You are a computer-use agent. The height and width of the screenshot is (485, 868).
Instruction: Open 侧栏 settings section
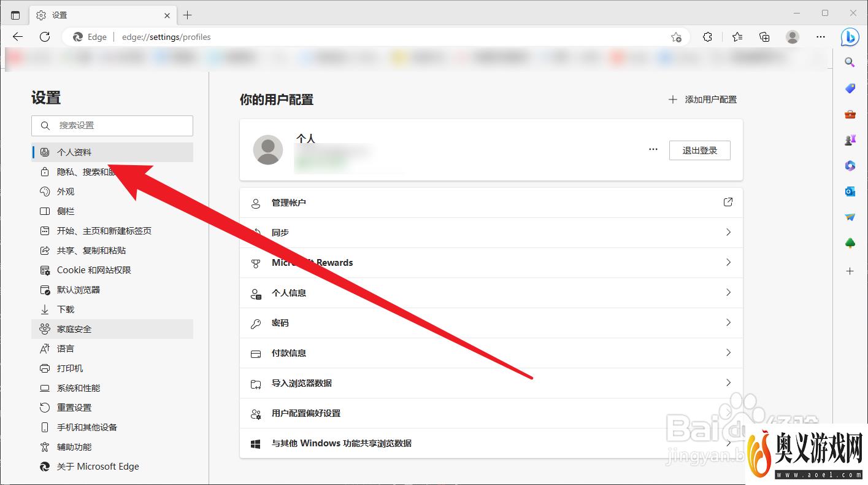tap(112, 211)
